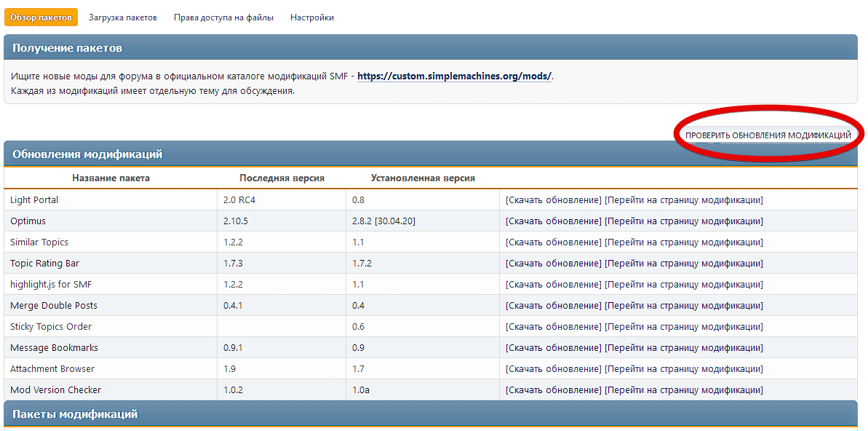Download update for Mod Version Checker
Image resolution: width=868 pixels, height=431 pixels.
(554, 390)
